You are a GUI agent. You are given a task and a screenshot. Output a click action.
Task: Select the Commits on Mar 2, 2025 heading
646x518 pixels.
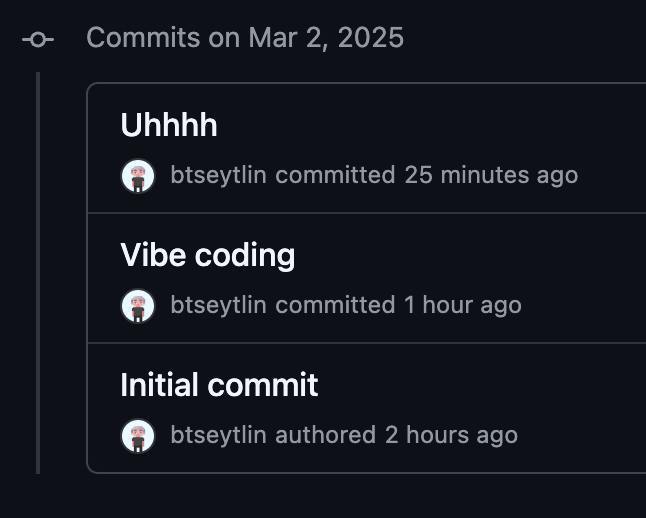click(x=245, y=38)
